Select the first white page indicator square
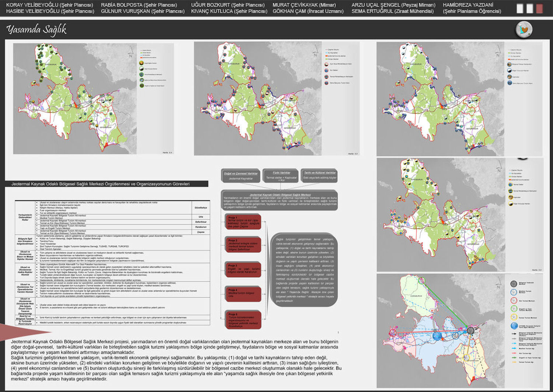553x392 pixels. point(520,9)
